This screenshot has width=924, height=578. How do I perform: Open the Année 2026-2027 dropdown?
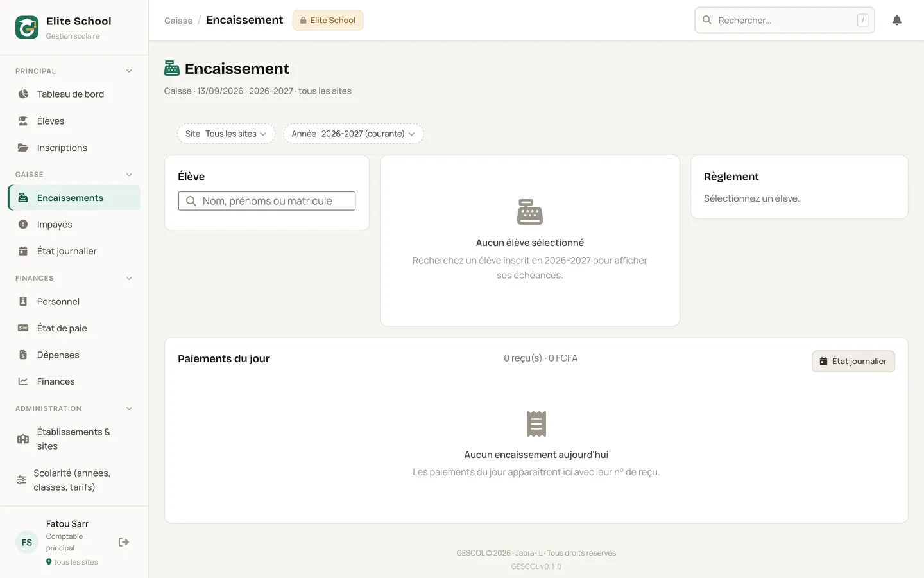tap(354, 134)
